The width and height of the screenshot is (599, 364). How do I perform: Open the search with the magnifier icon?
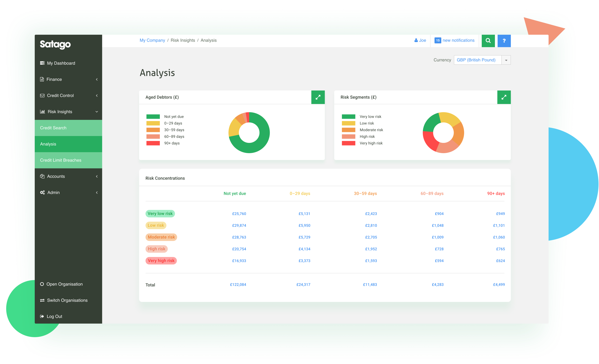488,41
